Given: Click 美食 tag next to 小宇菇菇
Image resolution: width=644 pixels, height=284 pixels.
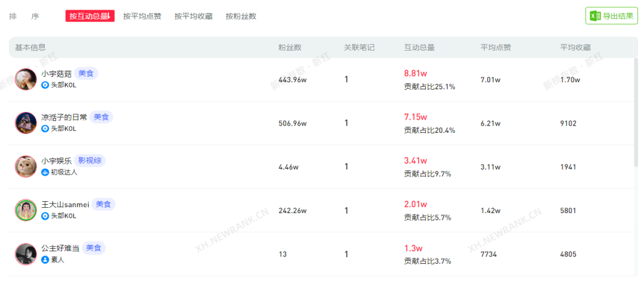Looking at the screenshot, I should 86,73.
